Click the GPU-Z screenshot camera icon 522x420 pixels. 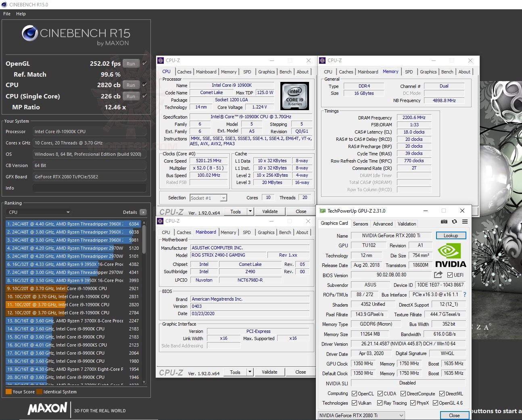tap(444, 221)
